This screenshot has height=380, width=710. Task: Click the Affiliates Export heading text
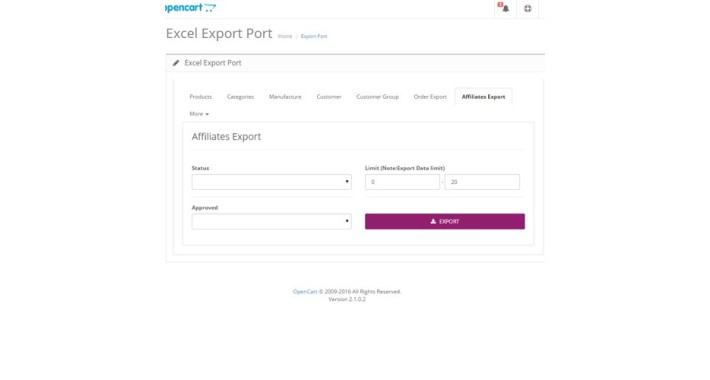(x=226, y=136)
